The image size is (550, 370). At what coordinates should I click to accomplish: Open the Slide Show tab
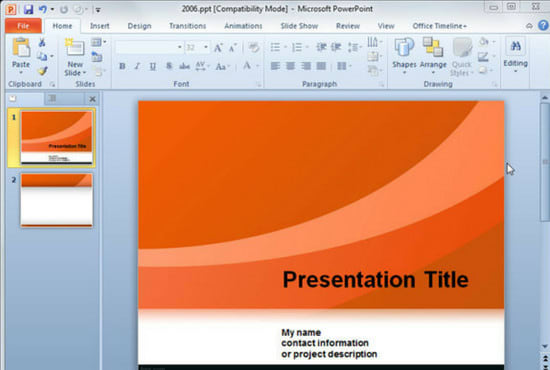point(299,26)
